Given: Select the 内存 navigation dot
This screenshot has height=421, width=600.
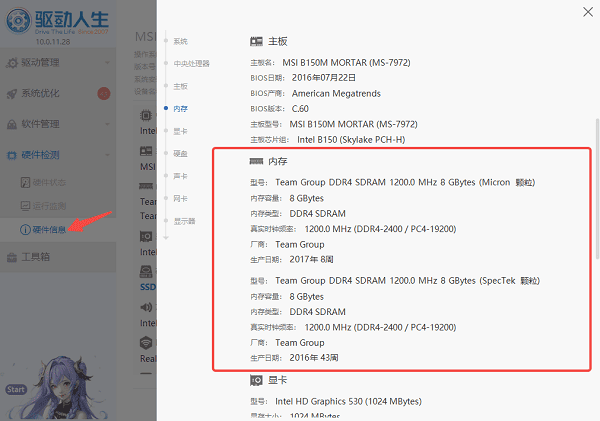Looking at the screenshot, I should click(166, 107).
